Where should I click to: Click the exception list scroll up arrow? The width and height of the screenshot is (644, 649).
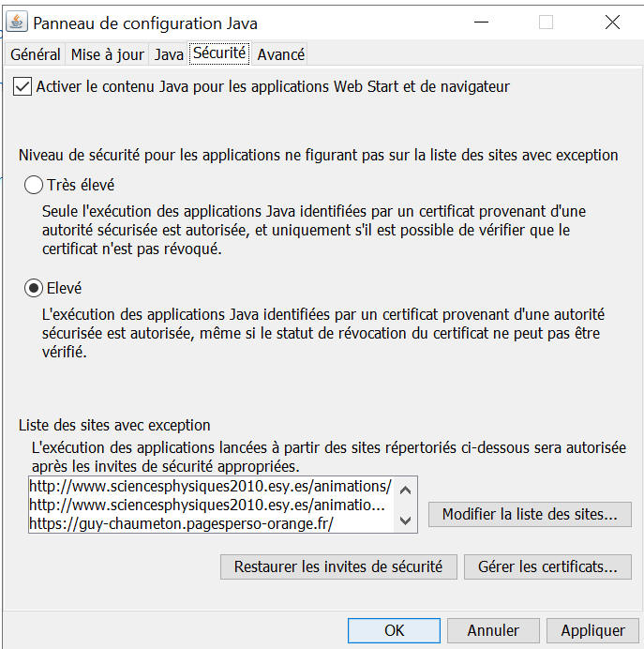click(406, 491)
